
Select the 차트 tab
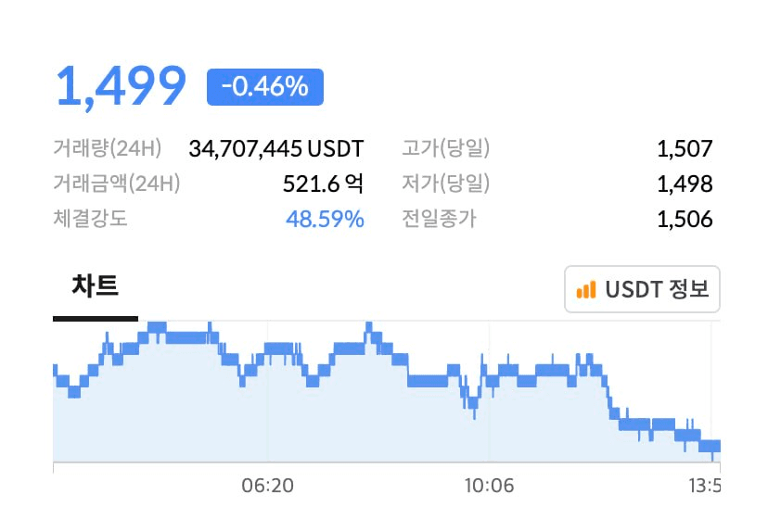click(96, 286)
